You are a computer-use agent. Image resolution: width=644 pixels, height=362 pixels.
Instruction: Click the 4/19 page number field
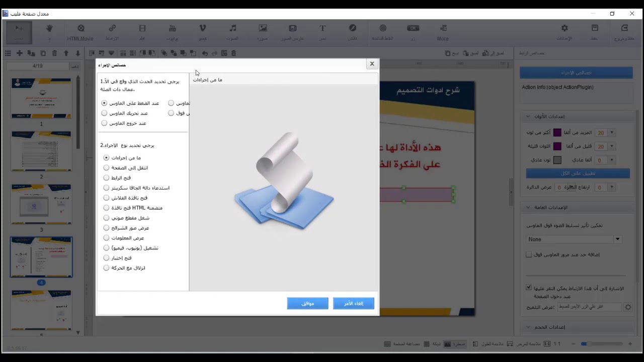pos(38,66)
